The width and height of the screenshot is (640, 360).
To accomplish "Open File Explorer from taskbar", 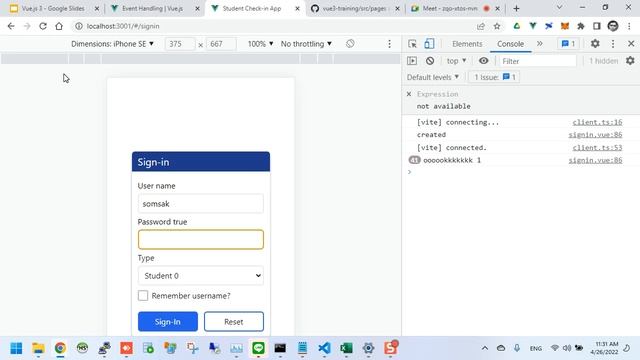I will pyautogui.click(x=38, y=348).
